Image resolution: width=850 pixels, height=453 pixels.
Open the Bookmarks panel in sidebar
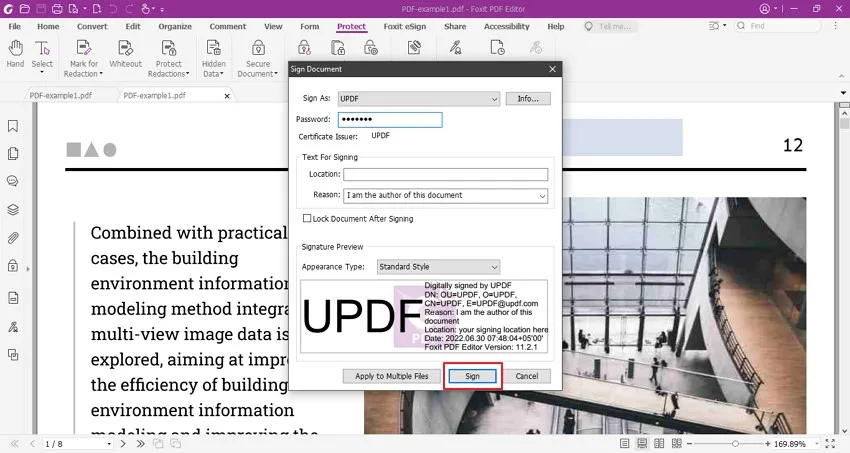13,126
